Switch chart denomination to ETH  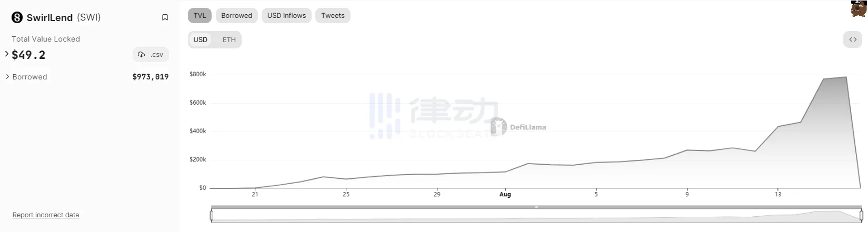(x=229, y=39)
